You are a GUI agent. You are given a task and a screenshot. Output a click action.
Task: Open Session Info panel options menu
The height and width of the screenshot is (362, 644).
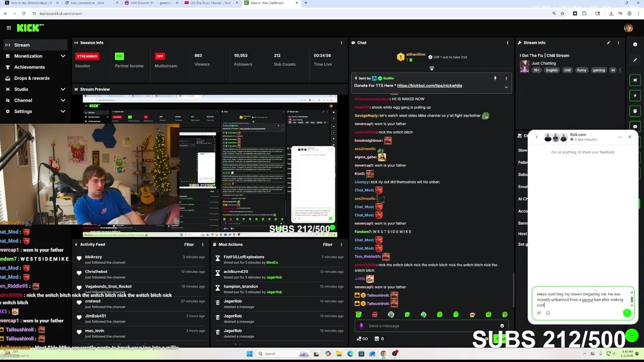pyautogui.click(x=341, y=43)
